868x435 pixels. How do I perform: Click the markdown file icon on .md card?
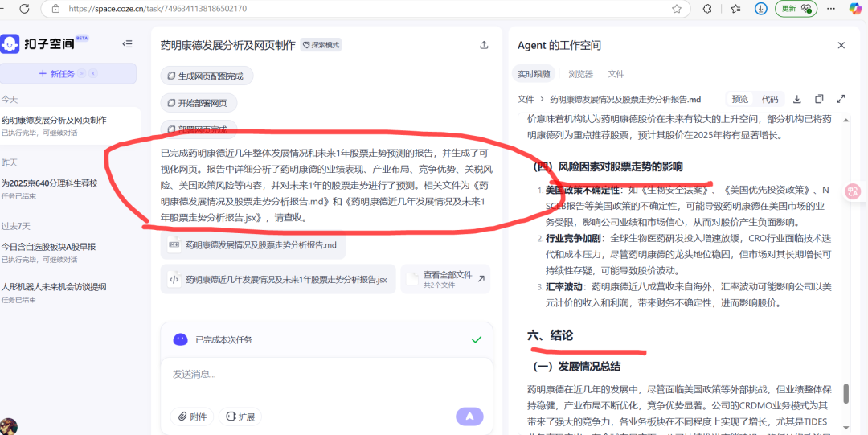click(174, 244)
